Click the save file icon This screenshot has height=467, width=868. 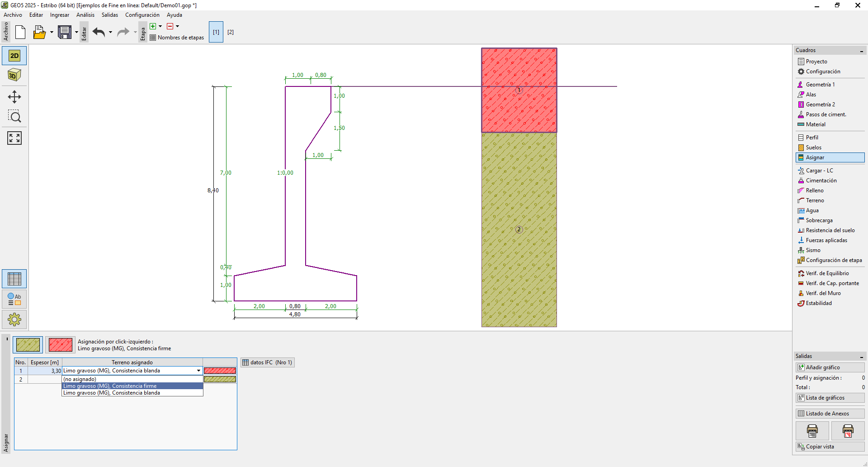(65, 32)
